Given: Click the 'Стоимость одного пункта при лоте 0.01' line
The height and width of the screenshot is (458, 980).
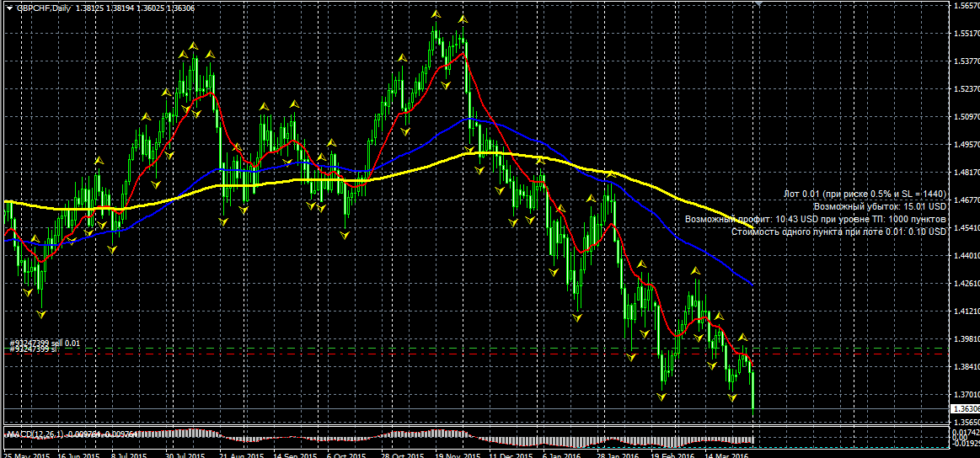Looking at the screenshot, I should (839, 232).
